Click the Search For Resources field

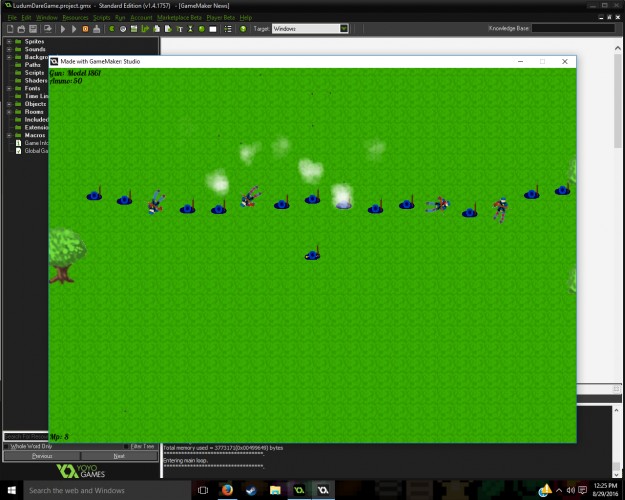pos(26,437)
